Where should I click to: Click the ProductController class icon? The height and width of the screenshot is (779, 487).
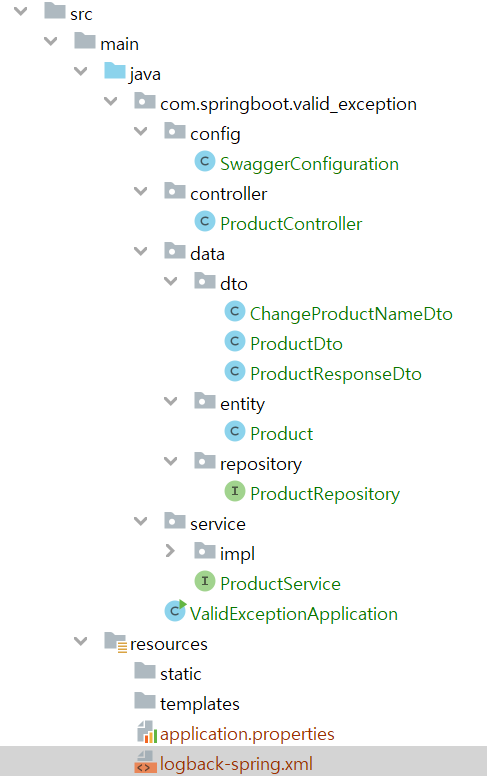point(204,222)
